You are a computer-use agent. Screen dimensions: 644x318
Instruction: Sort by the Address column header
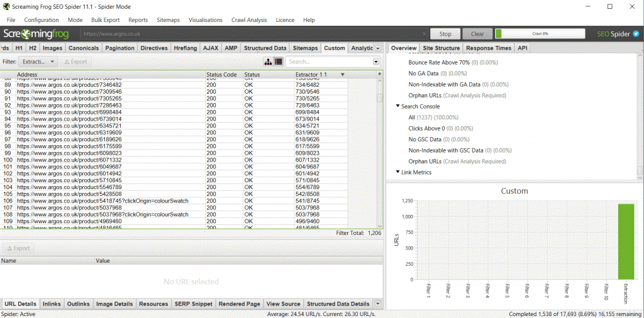point(111,75)
